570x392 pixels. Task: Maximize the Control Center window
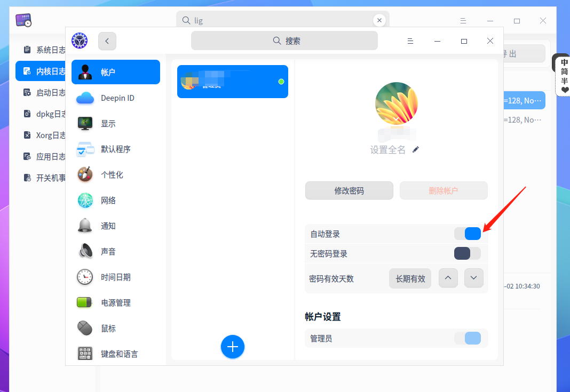(464, 41)
